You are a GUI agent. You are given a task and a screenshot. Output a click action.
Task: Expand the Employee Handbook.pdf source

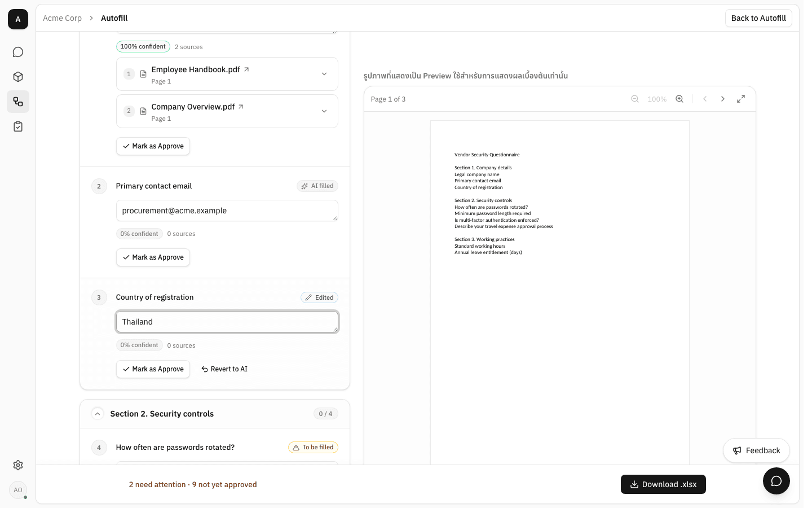tap(324, 74)
